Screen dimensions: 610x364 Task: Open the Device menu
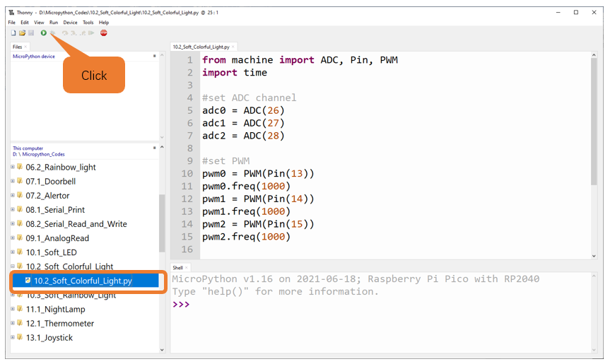[x=71, y=23]
